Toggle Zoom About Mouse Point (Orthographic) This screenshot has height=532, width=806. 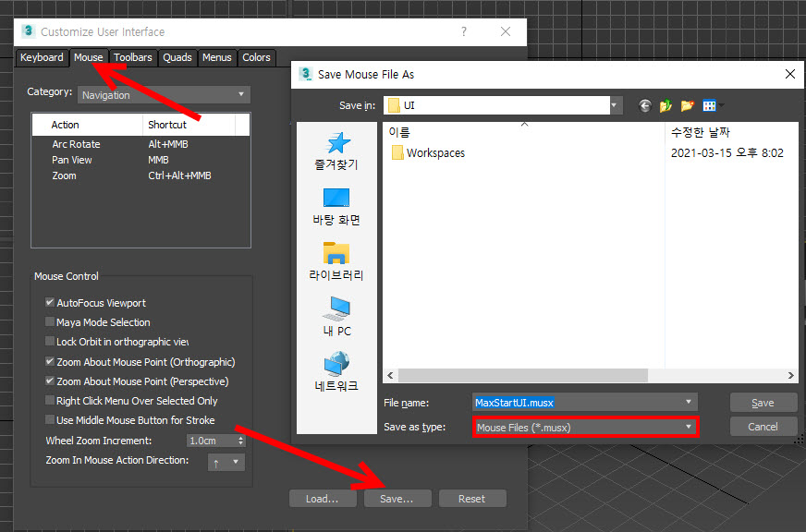point(50,361)
